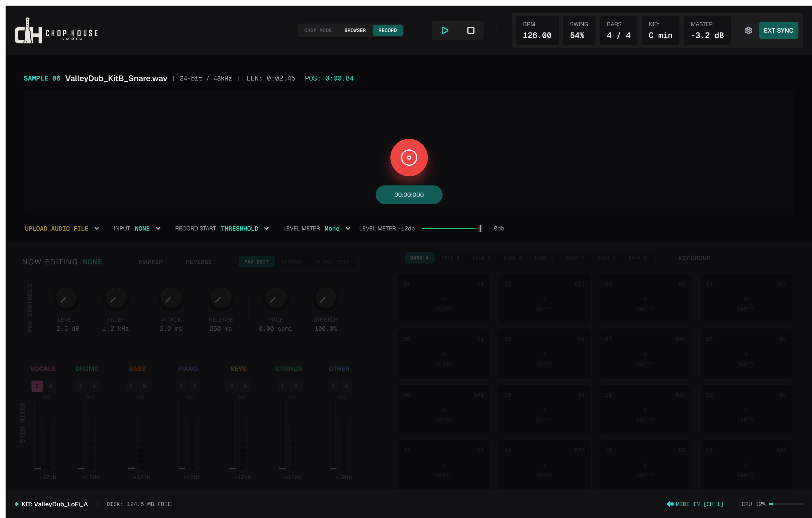Mute the BASS stem

[145, 386]
